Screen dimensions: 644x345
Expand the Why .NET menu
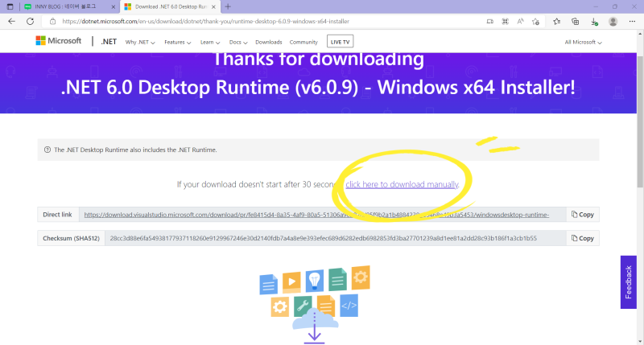point(140,43)
